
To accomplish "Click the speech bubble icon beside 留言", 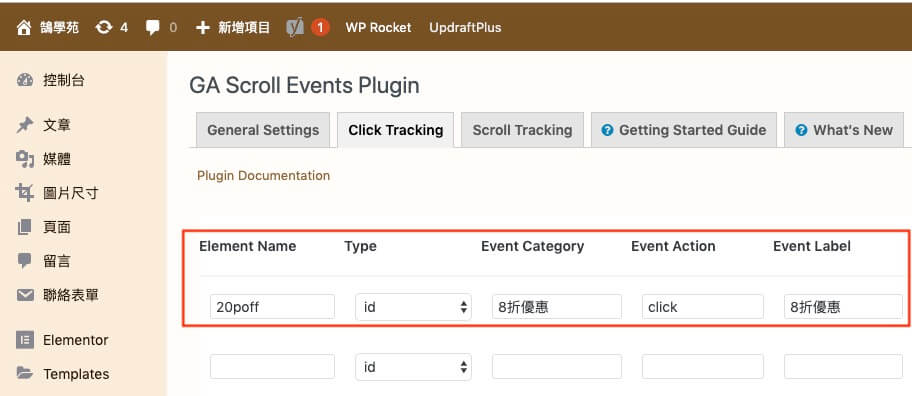I will pos(24,261).
